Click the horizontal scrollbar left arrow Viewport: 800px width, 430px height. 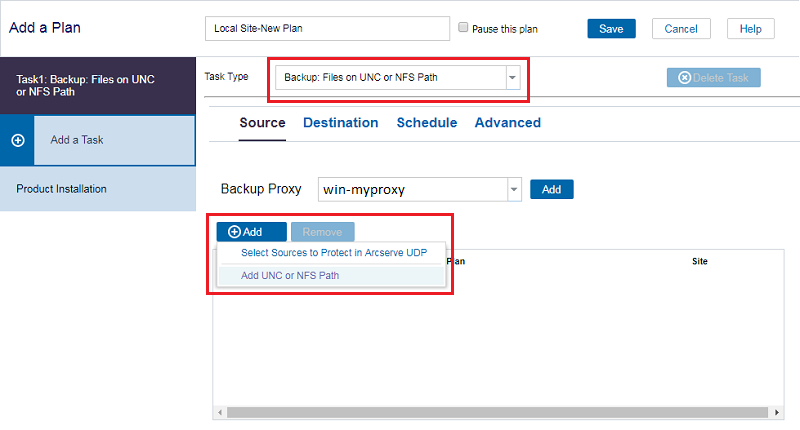tap(220, 412)
